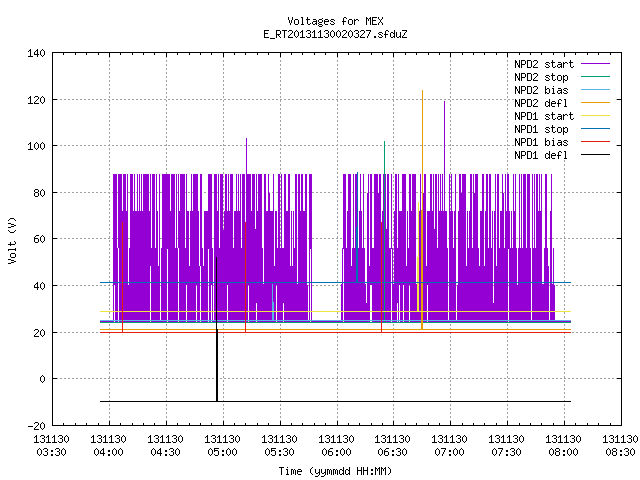Click the black NPD1 defl line at -10 V

coord(336,402)
